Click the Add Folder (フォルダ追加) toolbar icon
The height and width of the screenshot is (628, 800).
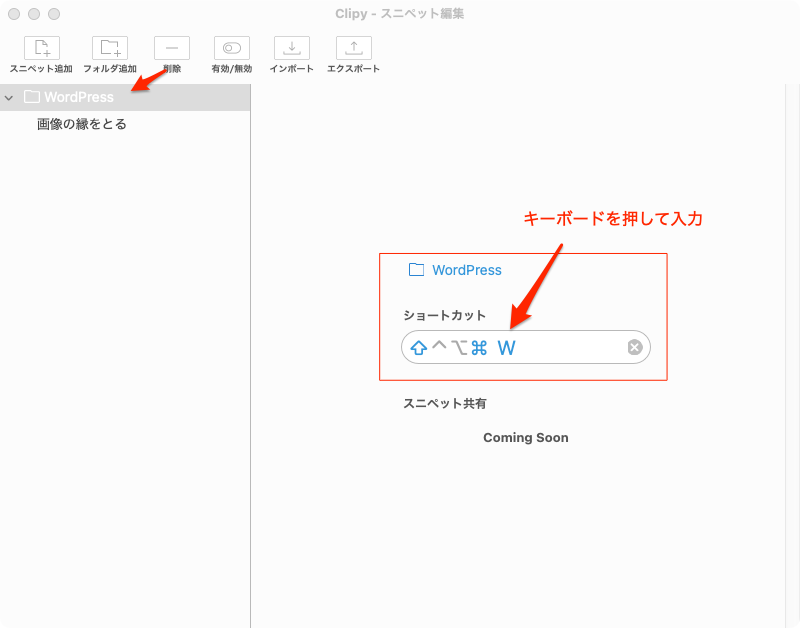point(109,48)
